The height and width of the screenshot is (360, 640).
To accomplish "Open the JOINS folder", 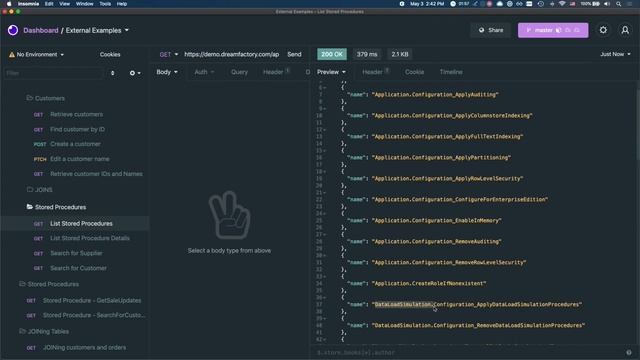I will point(40,190).
